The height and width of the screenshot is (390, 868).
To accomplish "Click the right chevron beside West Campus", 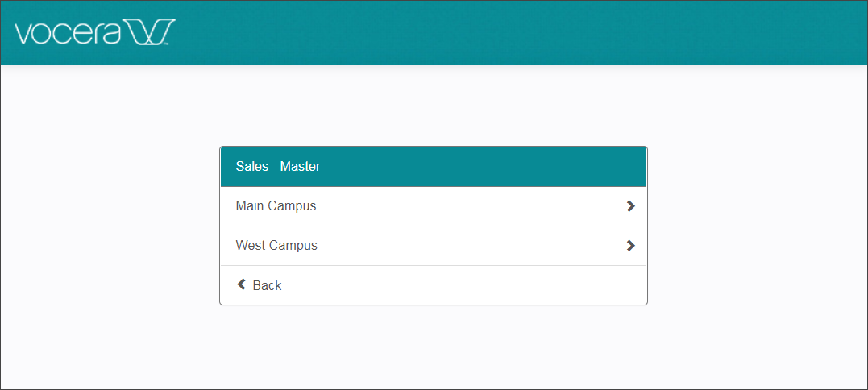I will [630, 246].
